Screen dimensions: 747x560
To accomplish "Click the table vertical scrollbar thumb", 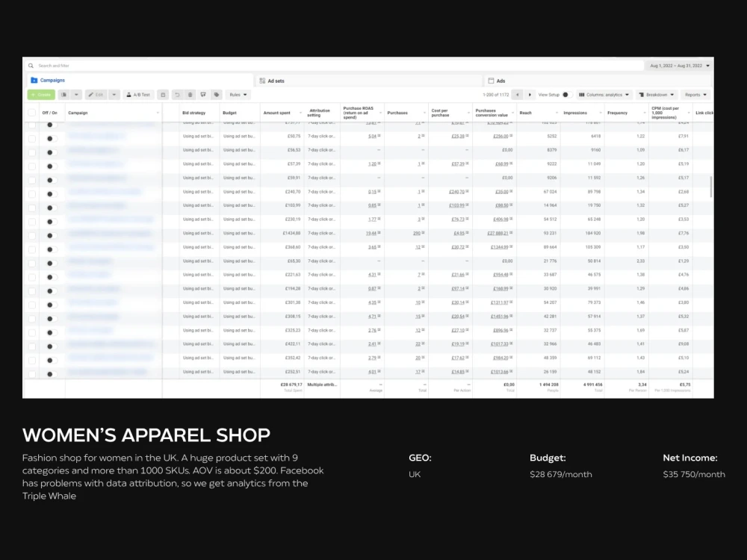I will pos(711,187).
